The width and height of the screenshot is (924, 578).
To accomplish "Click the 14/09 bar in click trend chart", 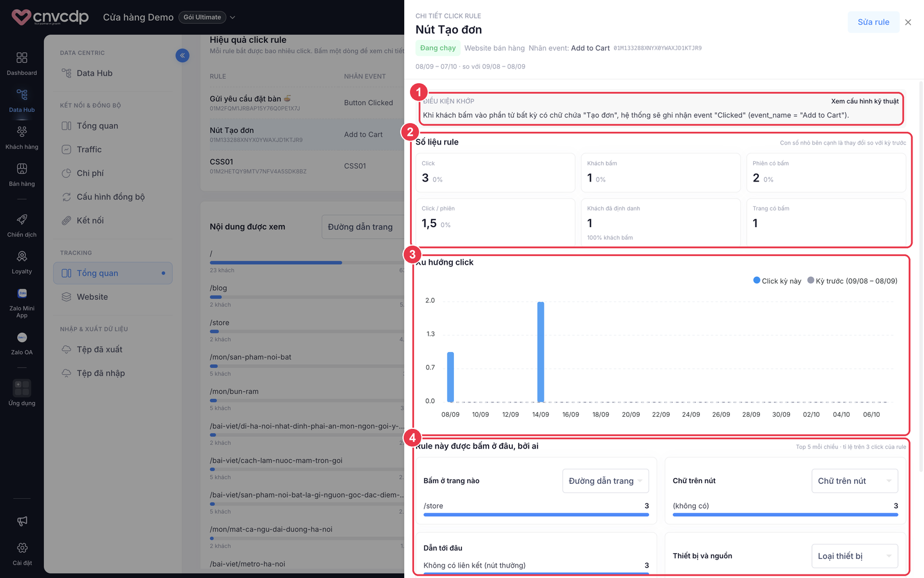I will click(541, 351).
